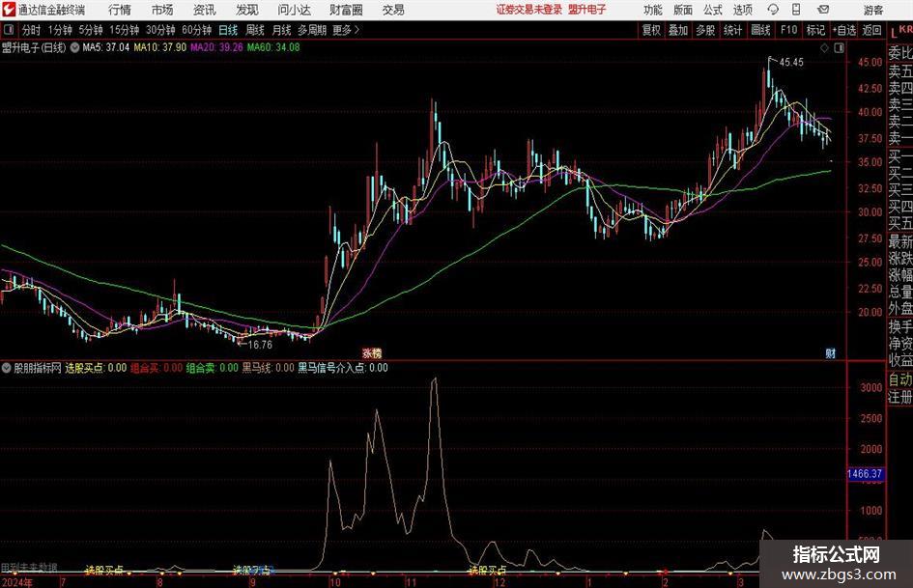Expand the 更多 period list

(346, 30)
